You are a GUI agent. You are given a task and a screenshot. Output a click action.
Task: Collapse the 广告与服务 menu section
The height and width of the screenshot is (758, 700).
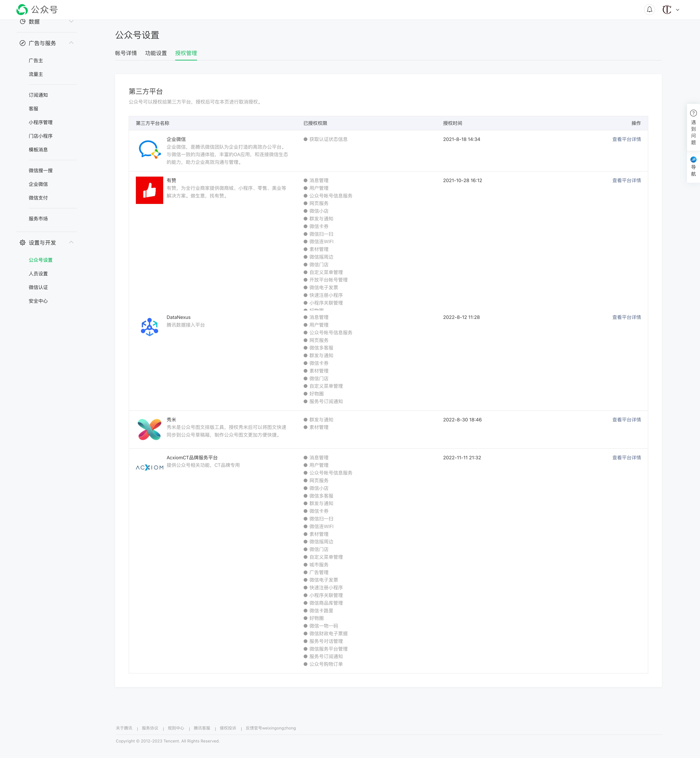click(71, 43)
